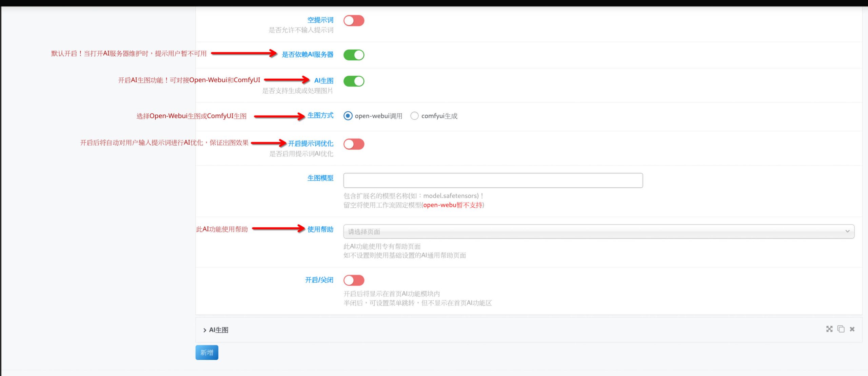This screenshot has width=868, height=376.
Task: Click the blue 新增 button
Action: coord(207,352)
